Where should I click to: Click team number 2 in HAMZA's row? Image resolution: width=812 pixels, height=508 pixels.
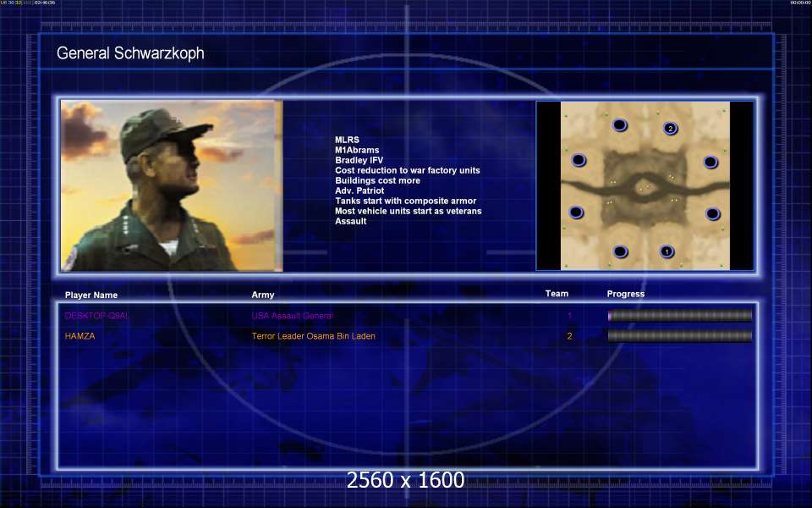(569, 336)
